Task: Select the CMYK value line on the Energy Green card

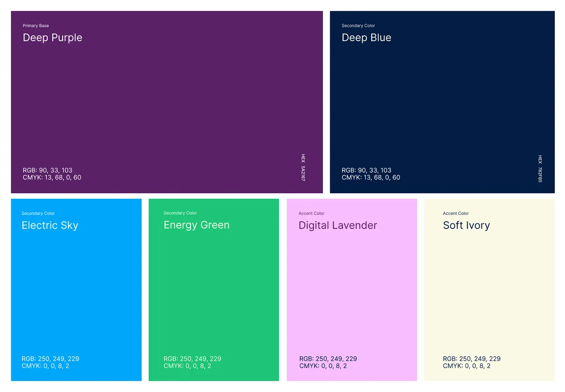Action: click(187, 366)
